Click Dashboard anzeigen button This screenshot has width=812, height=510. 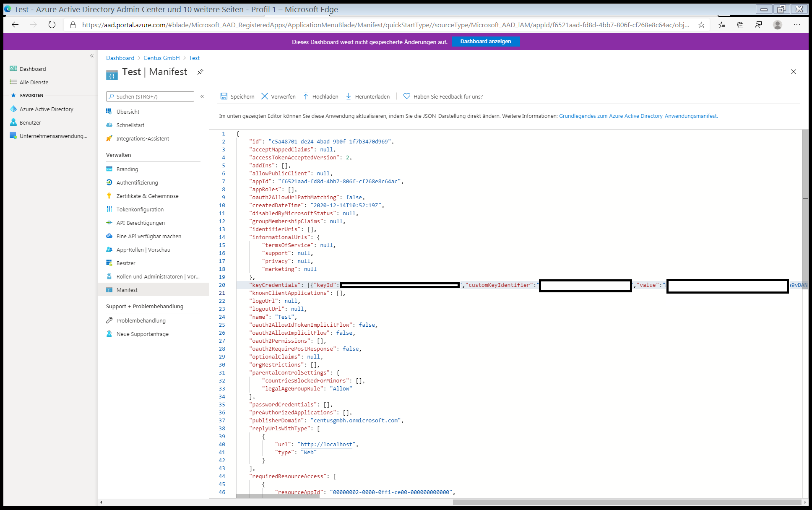pos(486,42)
